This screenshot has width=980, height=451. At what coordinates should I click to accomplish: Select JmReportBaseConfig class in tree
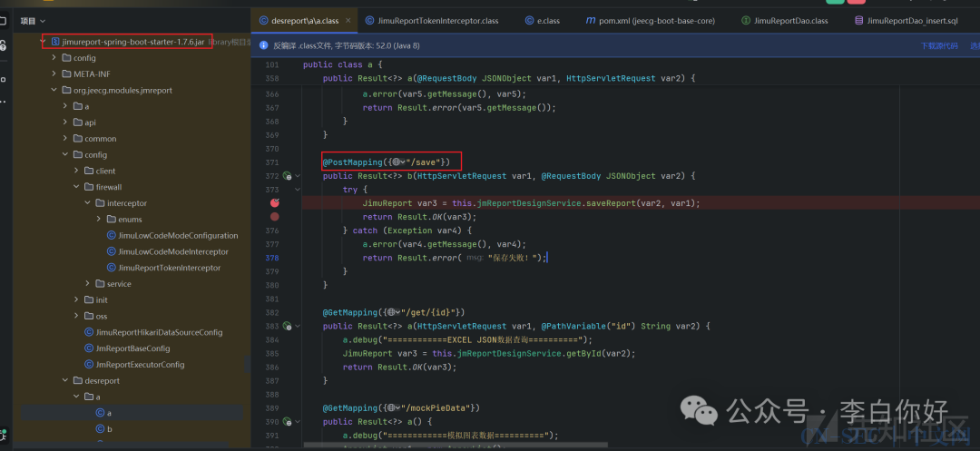point(128,348)
